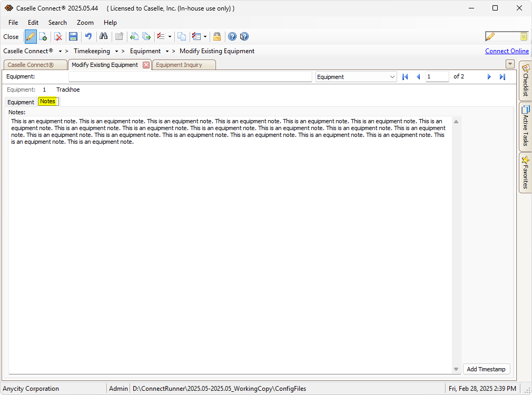Save using the floppy disk icon
This screenshot has width=532, height=395.
pyautogui.click(x=73, y=37)
